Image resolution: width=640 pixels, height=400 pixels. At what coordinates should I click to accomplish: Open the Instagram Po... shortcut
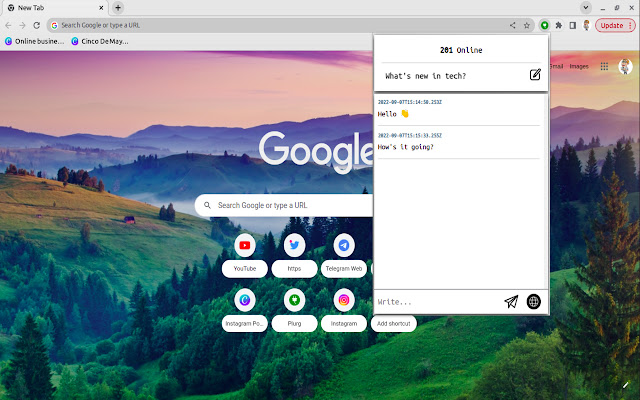point(245,311)
